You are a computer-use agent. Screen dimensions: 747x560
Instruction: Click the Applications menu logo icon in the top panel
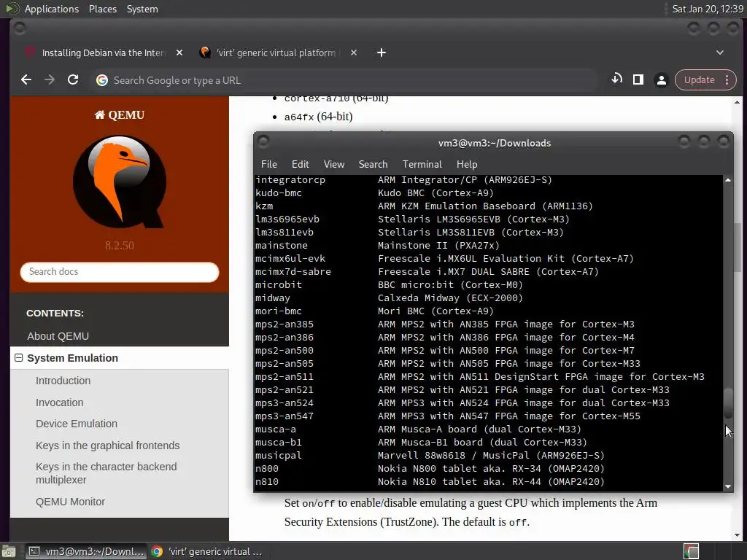(12, 9)
